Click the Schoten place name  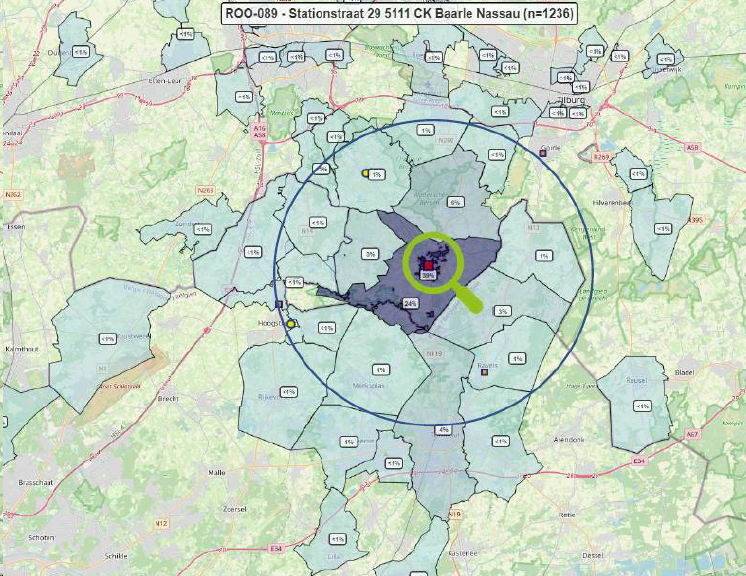(x=41, y=537)
